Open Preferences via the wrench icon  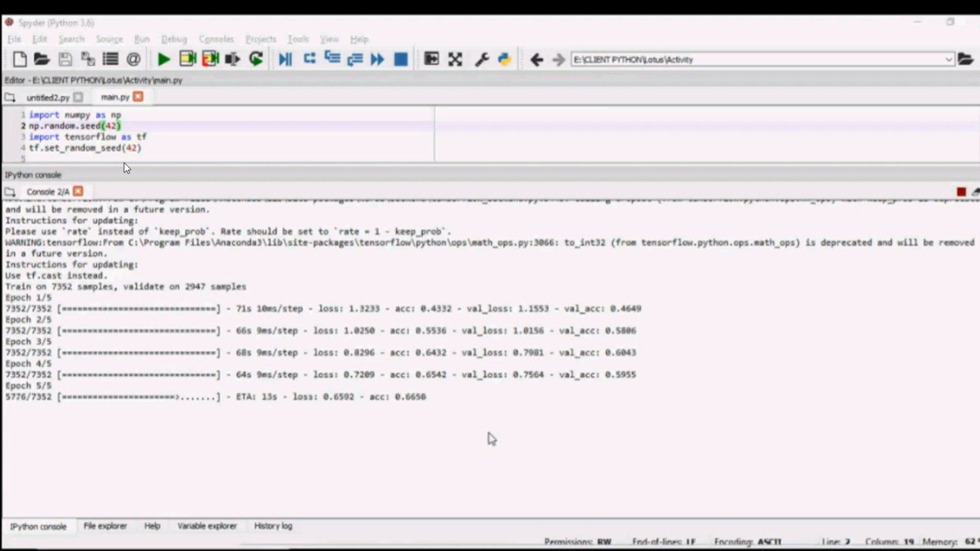(482, 59)
